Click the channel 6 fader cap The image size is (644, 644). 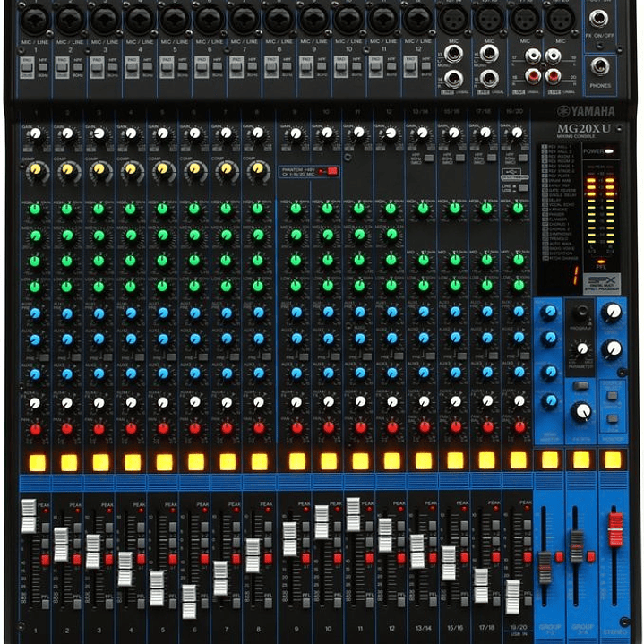click(x=189, y=599)
